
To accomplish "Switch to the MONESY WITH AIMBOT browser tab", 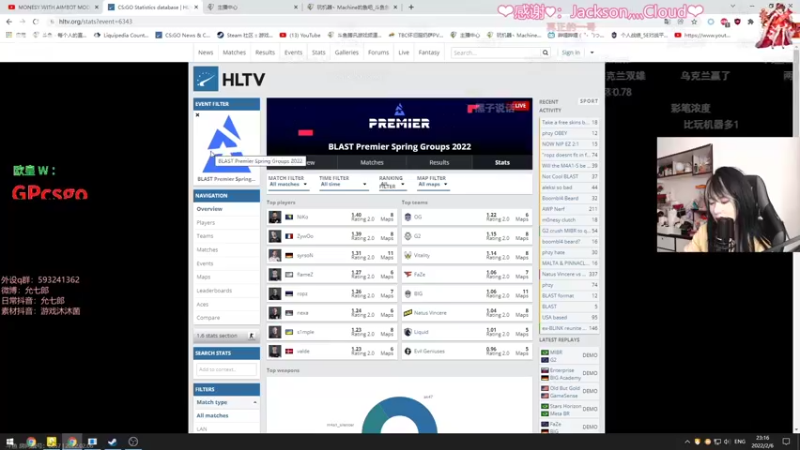I will [x=53, y=7].
